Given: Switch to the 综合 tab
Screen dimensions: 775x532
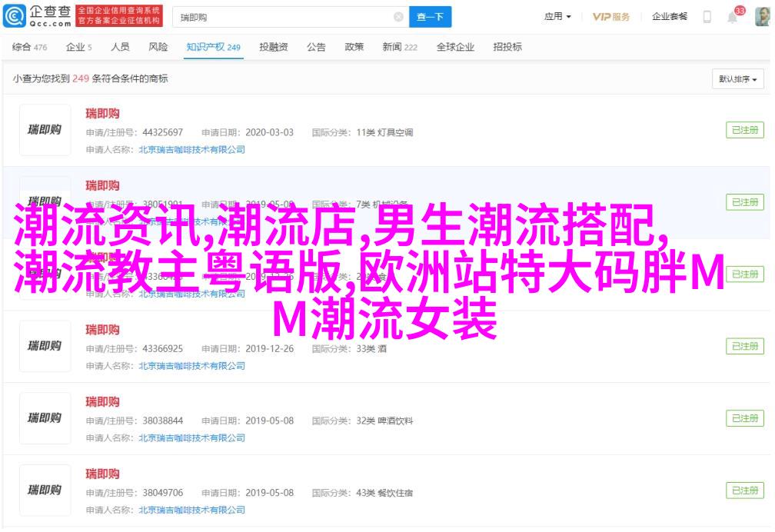Looking at the screenshot, I should tap(29, 47).
